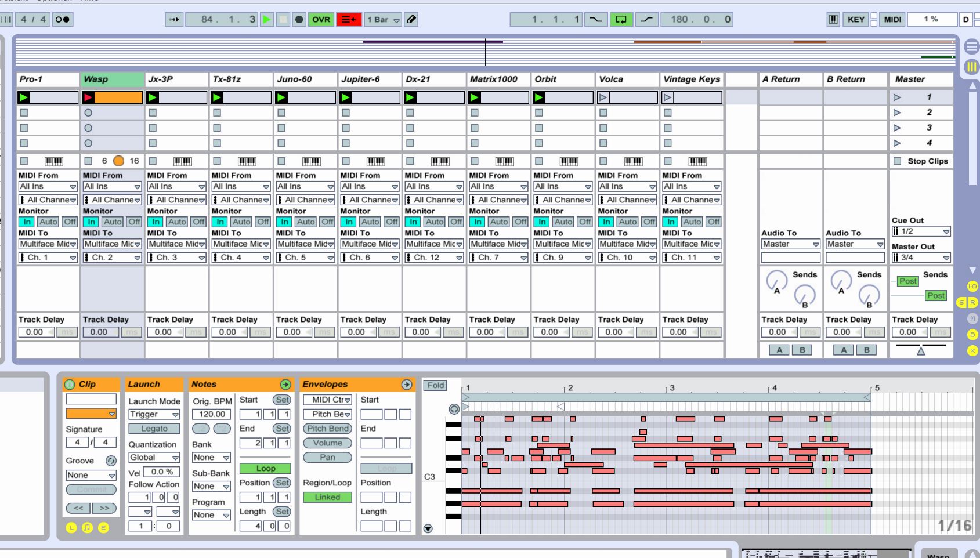Enable draw mode pencil icon

411,19
